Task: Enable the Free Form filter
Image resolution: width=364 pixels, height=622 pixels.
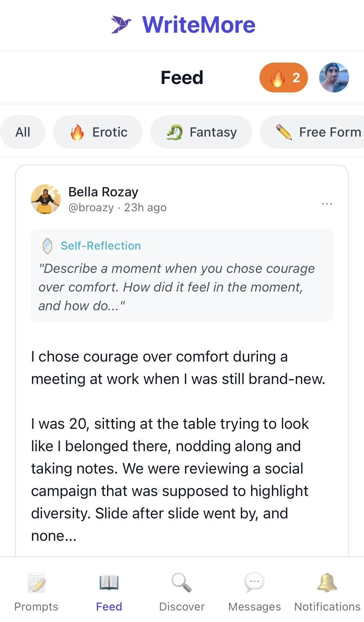Action: click(x=317, y=132)
